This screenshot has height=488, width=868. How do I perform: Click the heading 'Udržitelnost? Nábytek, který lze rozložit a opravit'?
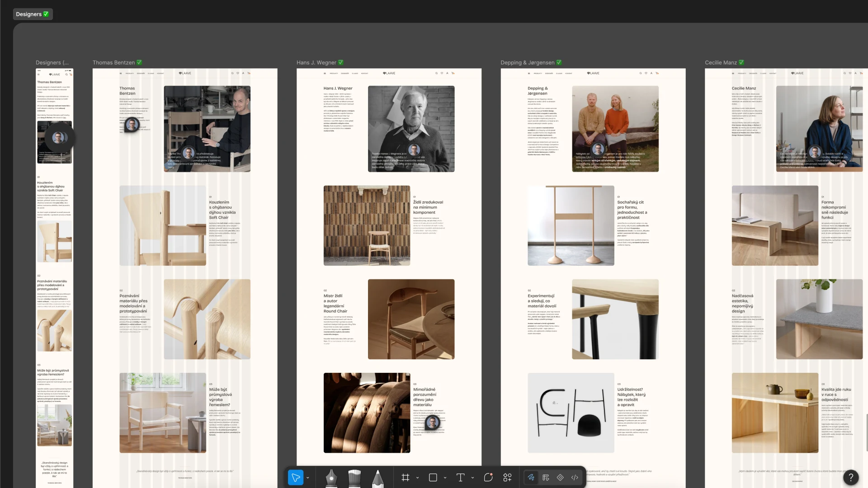click(632, 397)
